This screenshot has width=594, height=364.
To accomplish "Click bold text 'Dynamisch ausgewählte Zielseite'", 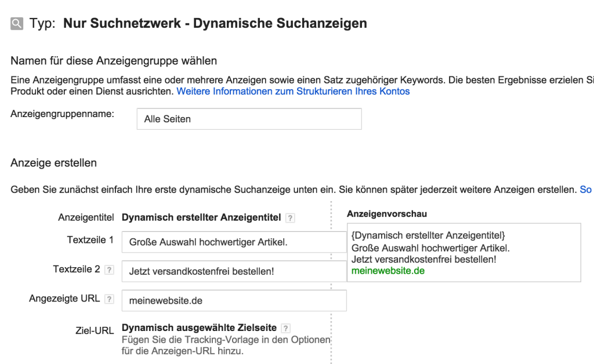I will coord(199,327).
